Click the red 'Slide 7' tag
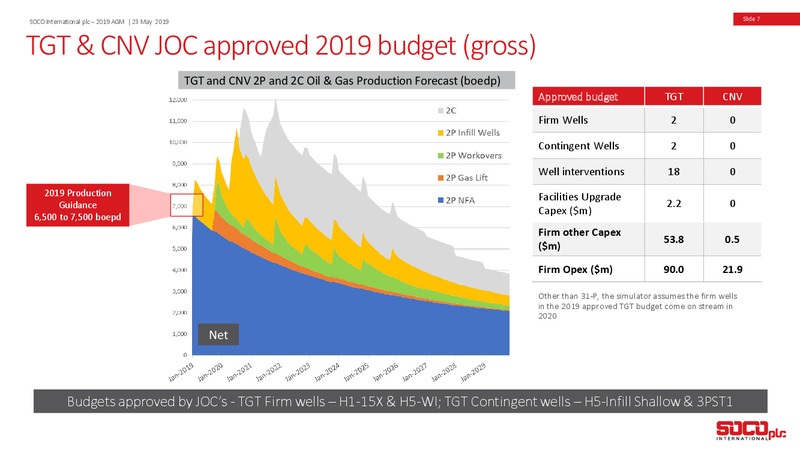This screenshot has height=450, width=800. point(766,19)
